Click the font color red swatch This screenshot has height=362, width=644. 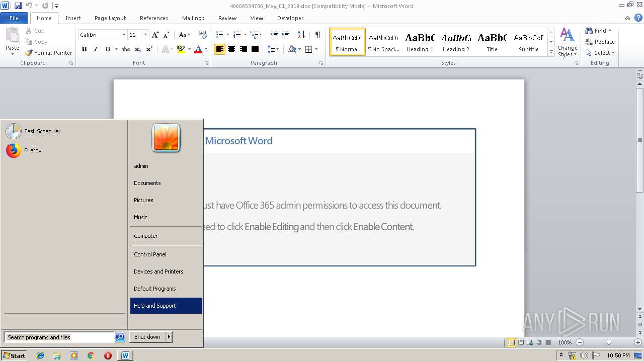point(198,49)
